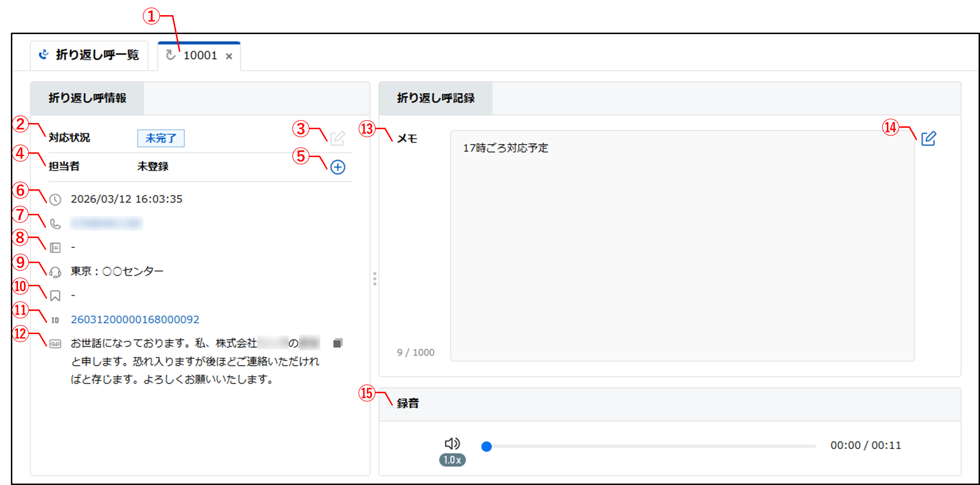Viewport: 980px width, 485px height.
Task: Click the headset icon beside 東京：○○センター
Action: click(55, 272)
